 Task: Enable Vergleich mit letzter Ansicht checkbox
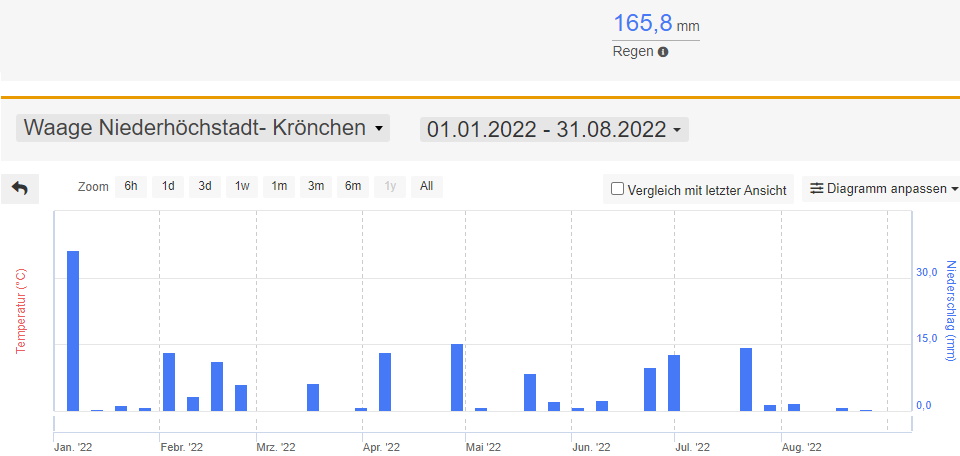(x=617, y=189)
